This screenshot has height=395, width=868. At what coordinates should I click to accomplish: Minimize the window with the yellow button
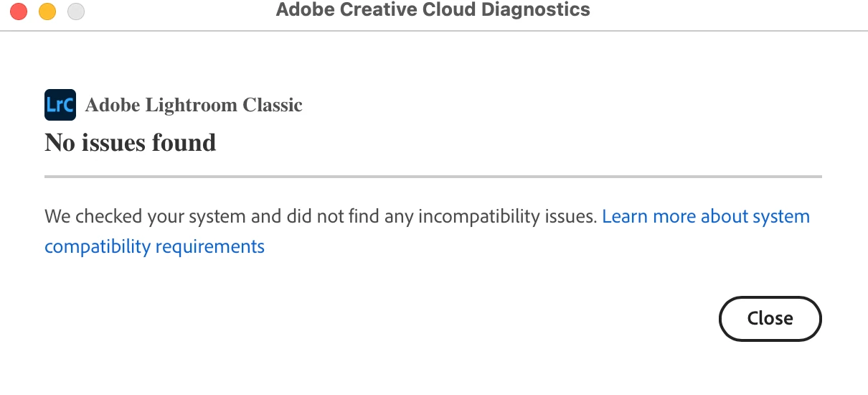click(x=47, y=11)
